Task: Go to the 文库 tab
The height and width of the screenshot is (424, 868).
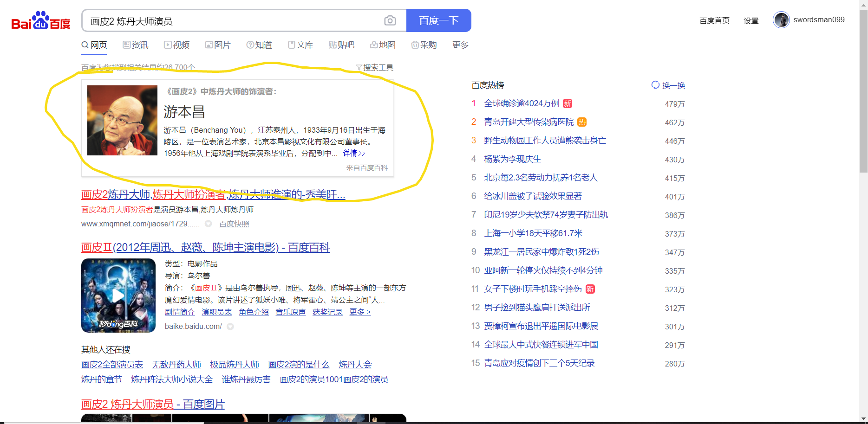Action: 300,45
